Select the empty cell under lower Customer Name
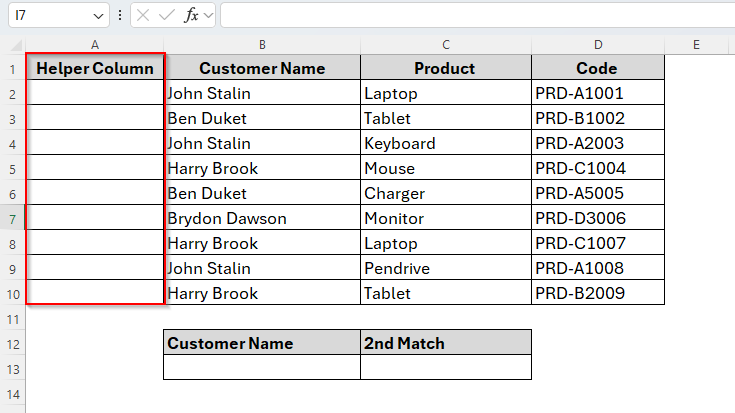The height and width of the screenshot is (413, 735). pyautogui.click(x=262, y=368)
